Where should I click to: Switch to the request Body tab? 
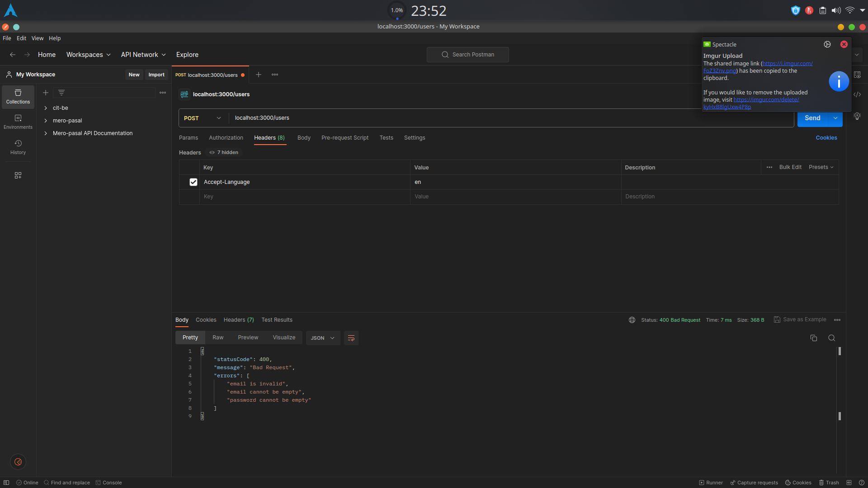coord(304,138)
